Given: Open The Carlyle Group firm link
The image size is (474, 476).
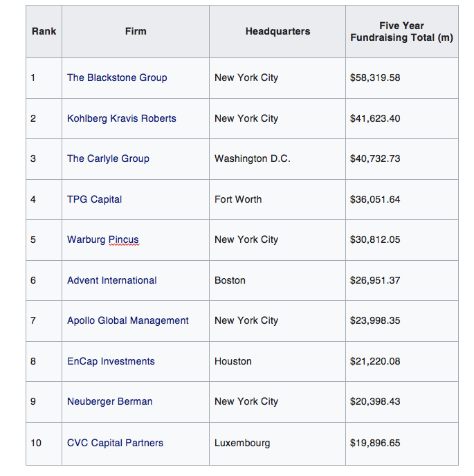Looking at the screenshot, I should point(108,158).
